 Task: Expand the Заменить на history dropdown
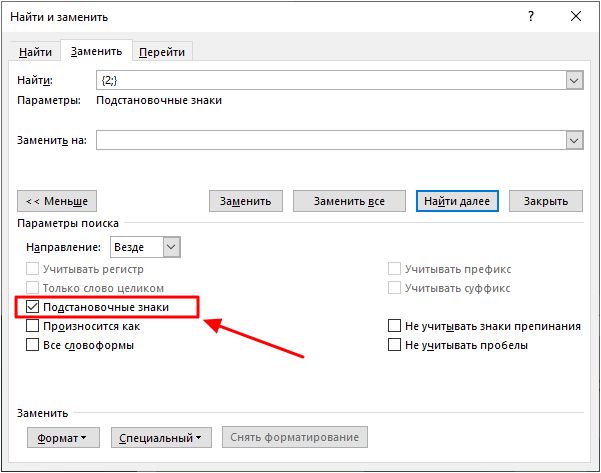point(574,140)
